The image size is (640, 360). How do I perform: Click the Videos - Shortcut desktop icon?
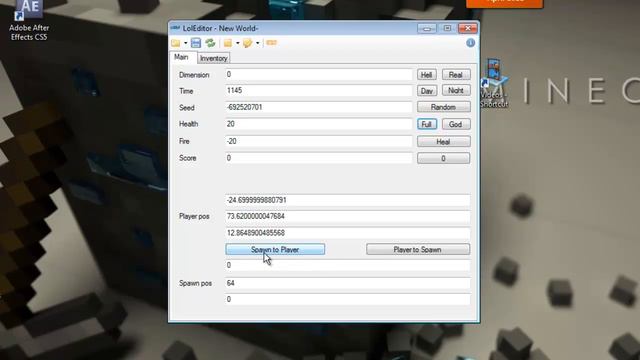click(x=494, y=84)
